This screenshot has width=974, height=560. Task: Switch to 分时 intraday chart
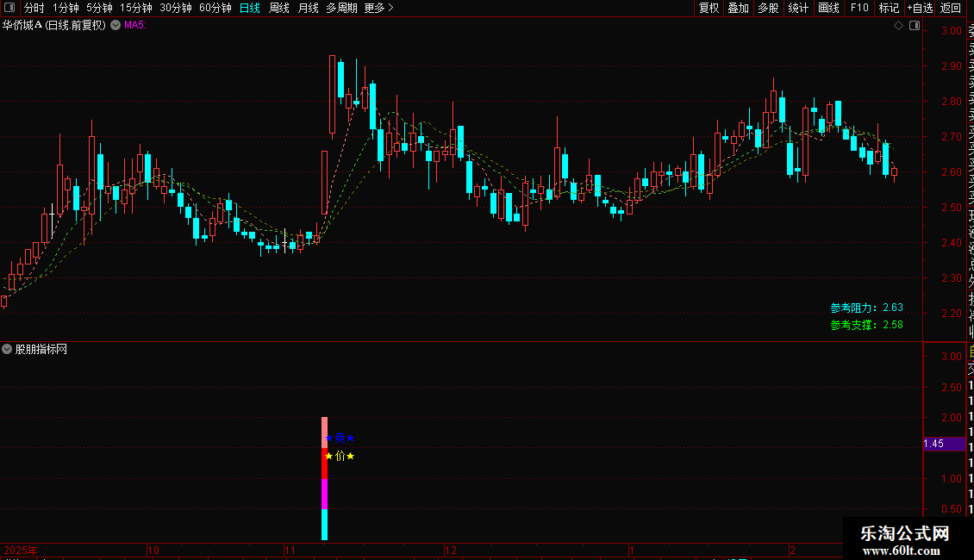(x=34, y=8)
